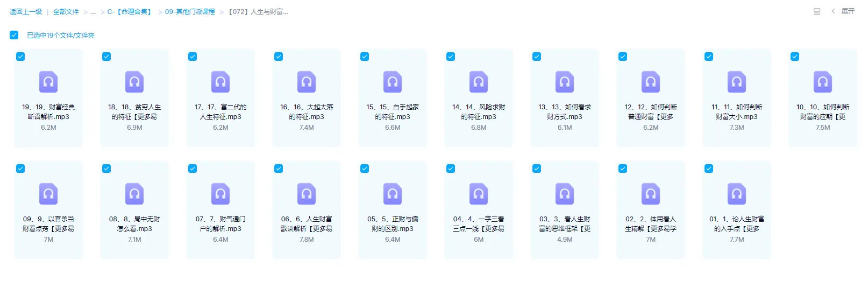Screen dimensions: 868x301
Task: Open the audio icon of file 15 白手起家的特征.mp3
Action: pyautogui.click(x=393, y=82)
